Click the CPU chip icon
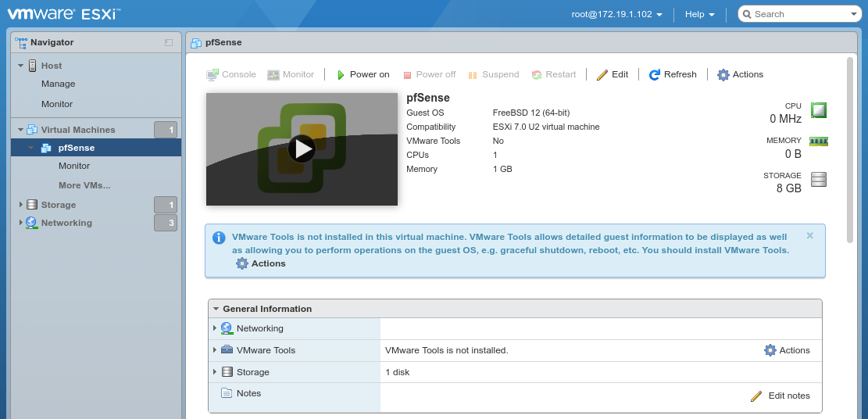This screenshot has height=419, width=868. coord(818,110)
